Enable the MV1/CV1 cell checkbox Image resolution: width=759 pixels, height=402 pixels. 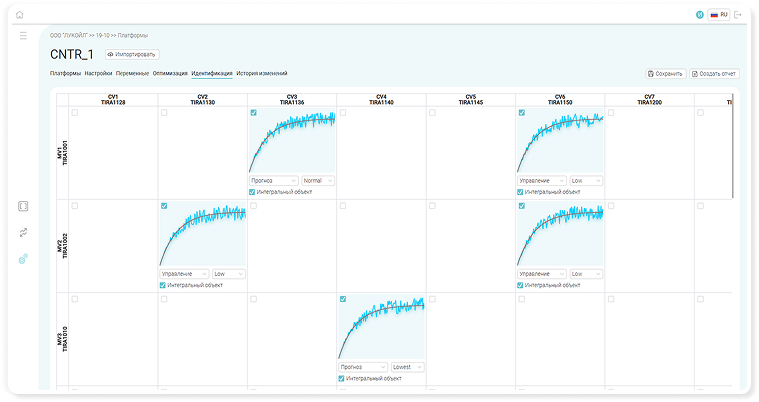(74, 113)
